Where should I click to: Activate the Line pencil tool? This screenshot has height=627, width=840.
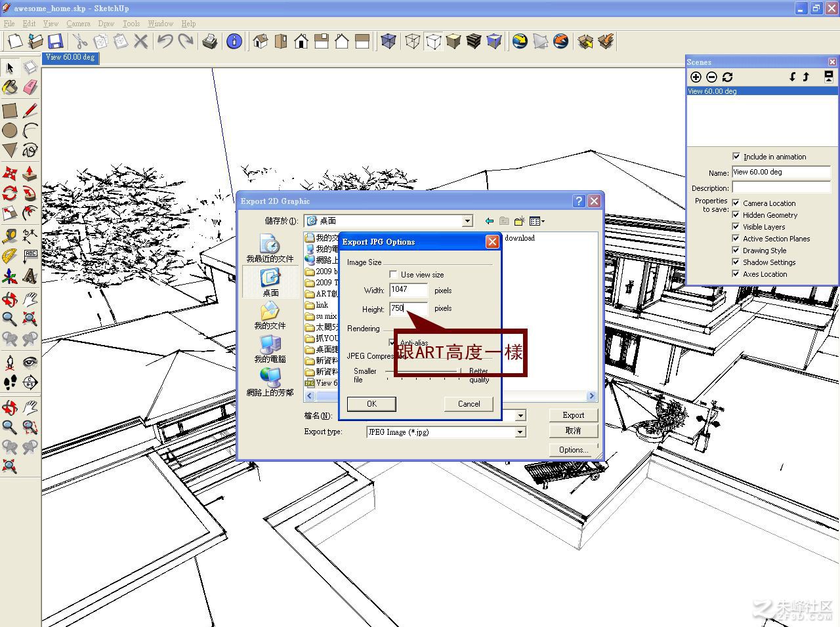30,110
